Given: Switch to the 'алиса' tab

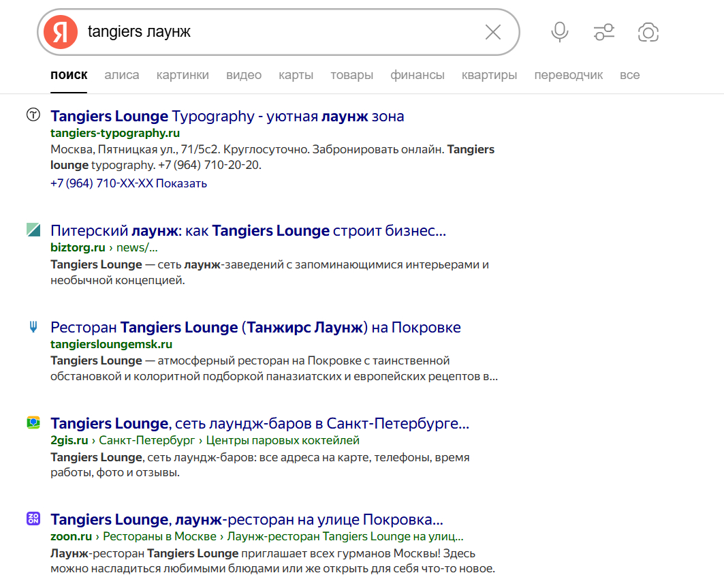Looking at the screenshot, I should pos(121,75).
